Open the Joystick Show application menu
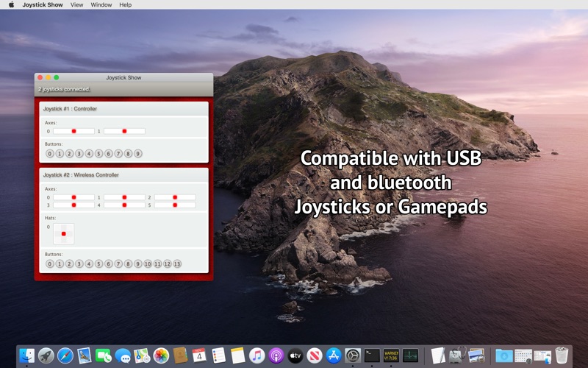588x368 pixels. pos(43,5)
